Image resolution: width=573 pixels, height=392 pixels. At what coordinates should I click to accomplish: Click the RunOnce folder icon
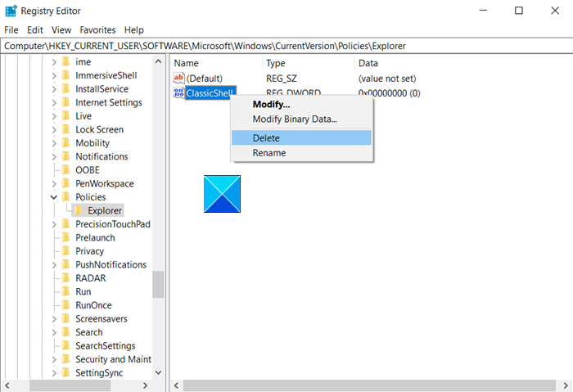coord(66,305)
